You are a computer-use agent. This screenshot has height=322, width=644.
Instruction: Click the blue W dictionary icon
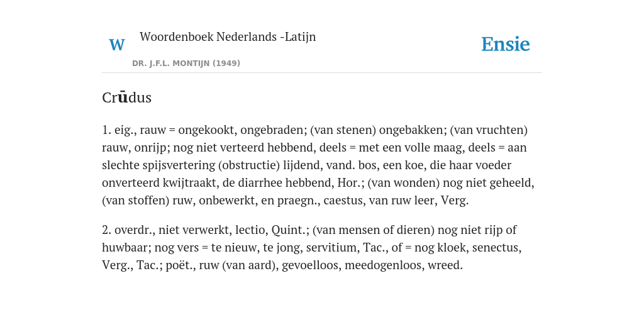(x=116, y=45)
